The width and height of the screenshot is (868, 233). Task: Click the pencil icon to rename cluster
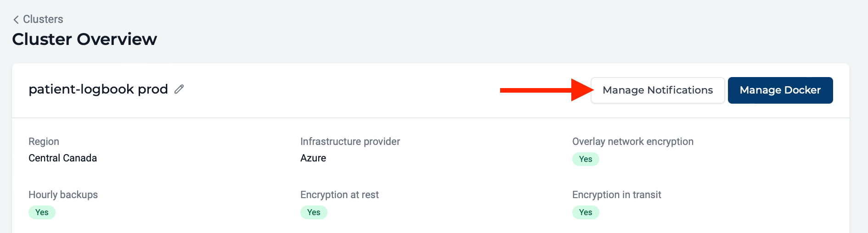coord(179,89)
